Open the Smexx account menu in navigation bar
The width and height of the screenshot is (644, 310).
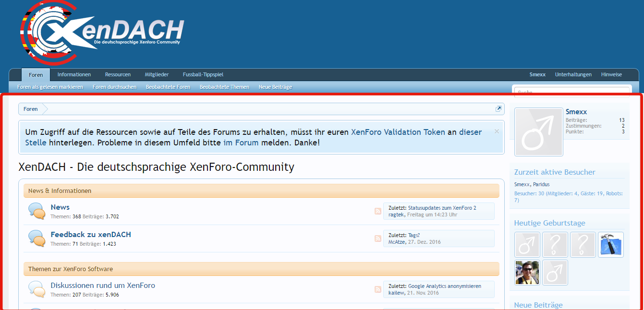point(537,74)
